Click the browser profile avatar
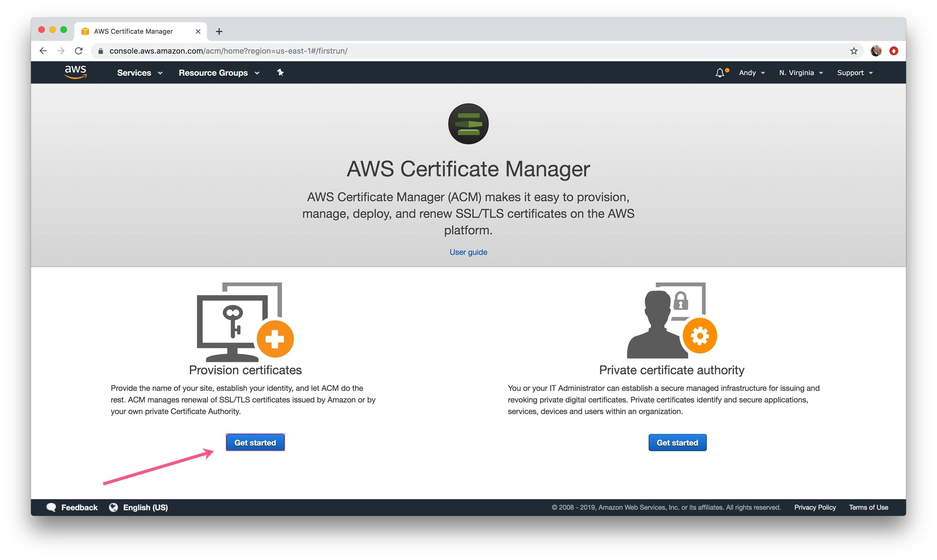Image resolution: width=937 pixels, height=560 pixels. [x=876, y=51]
